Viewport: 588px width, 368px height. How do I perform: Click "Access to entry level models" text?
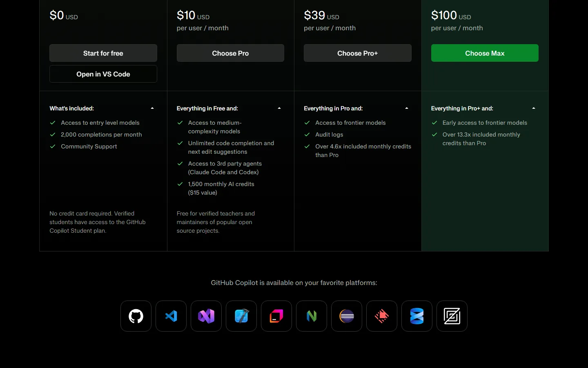[x=100, y=123]
